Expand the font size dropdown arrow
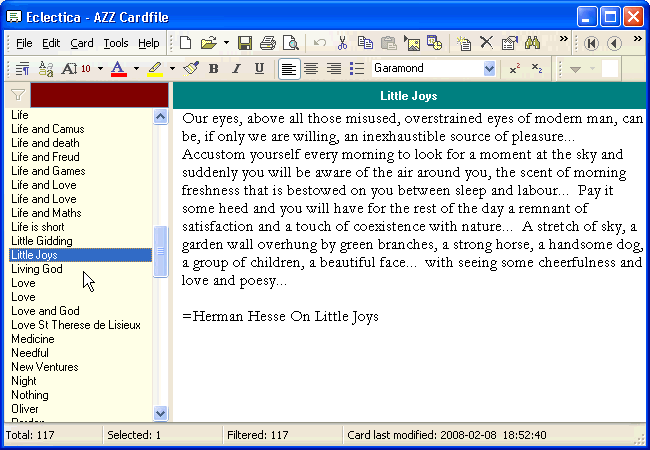The image size is (650, 450). click(x=100, y=69)
